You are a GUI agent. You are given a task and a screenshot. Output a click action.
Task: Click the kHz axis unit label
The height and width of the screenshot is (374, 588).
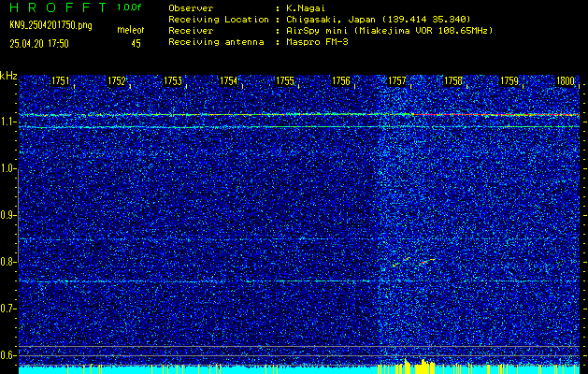click(x=8, y=76)
